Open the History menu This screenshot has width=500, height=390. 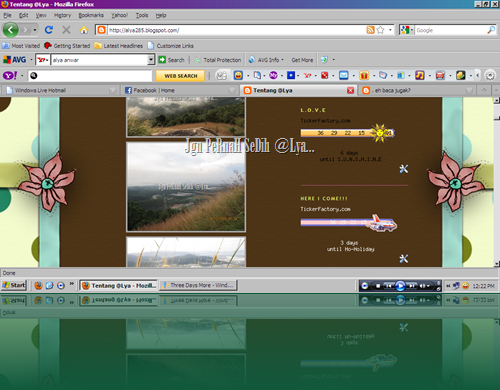(62, 15)
